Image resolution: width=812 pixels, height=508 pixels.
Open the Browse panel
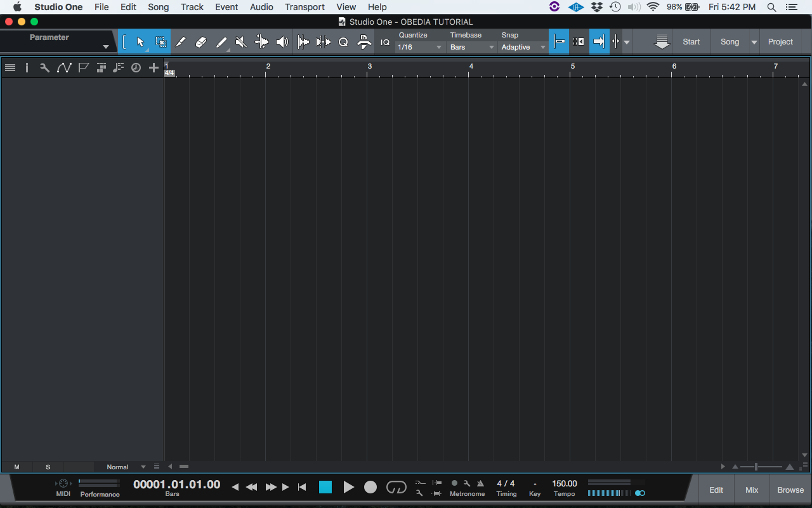(790, 490)
